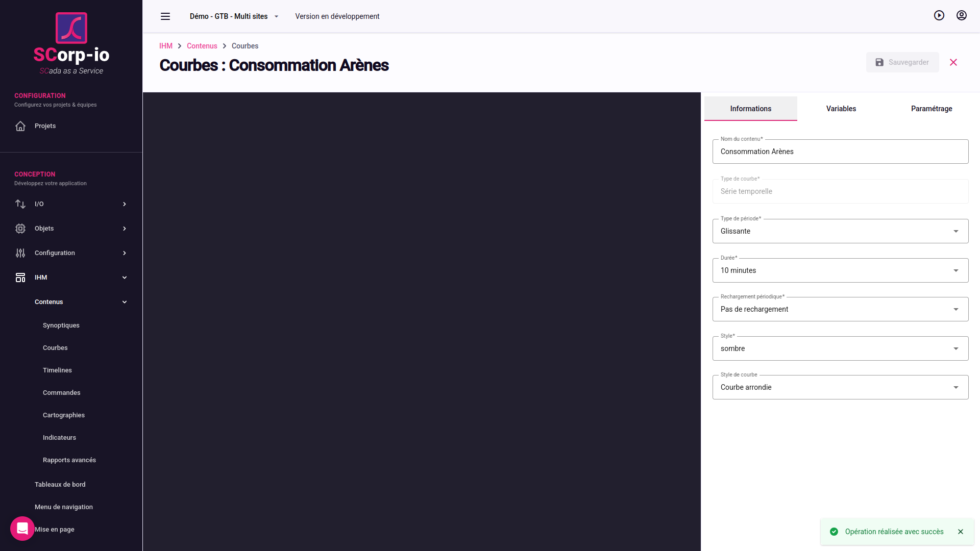980x551 pixels.
Task: Click the SCorp-io logo
Action: point(71,44)
